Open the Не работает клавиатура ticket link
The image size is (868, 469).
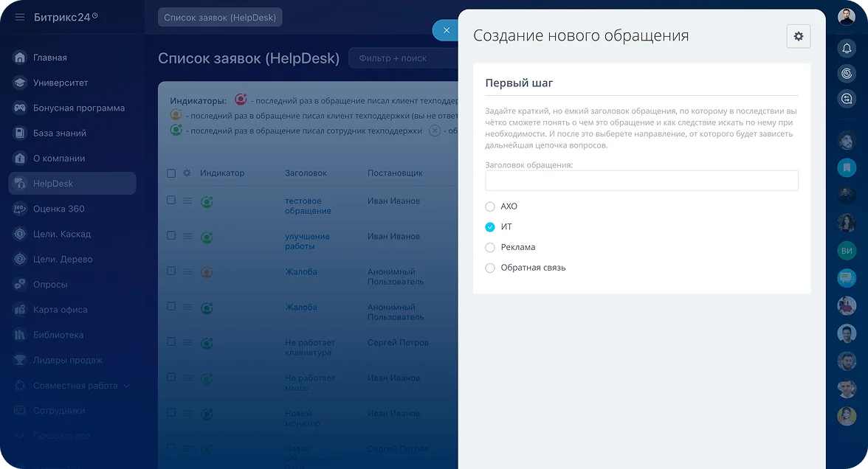click(310, 347)
